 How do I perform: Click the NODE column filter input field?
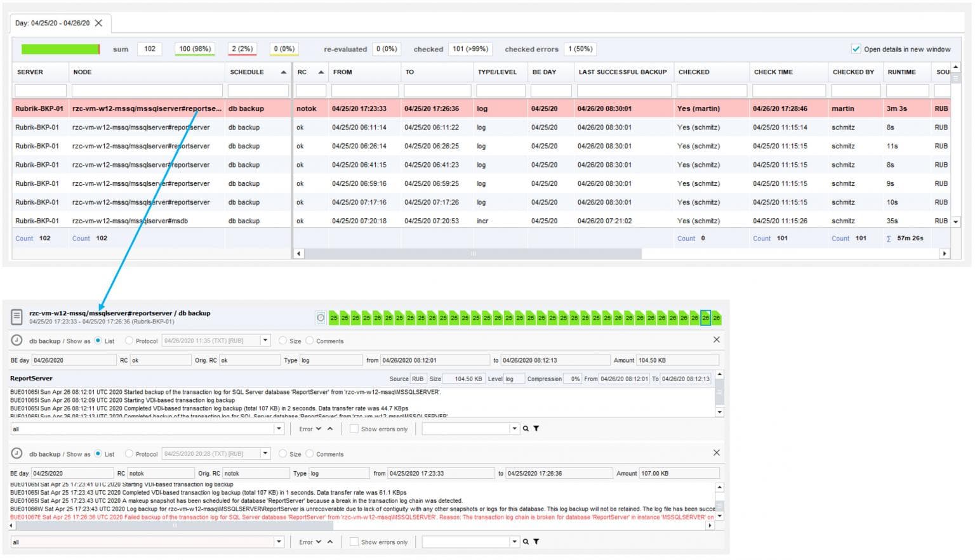tap(145, 90)
